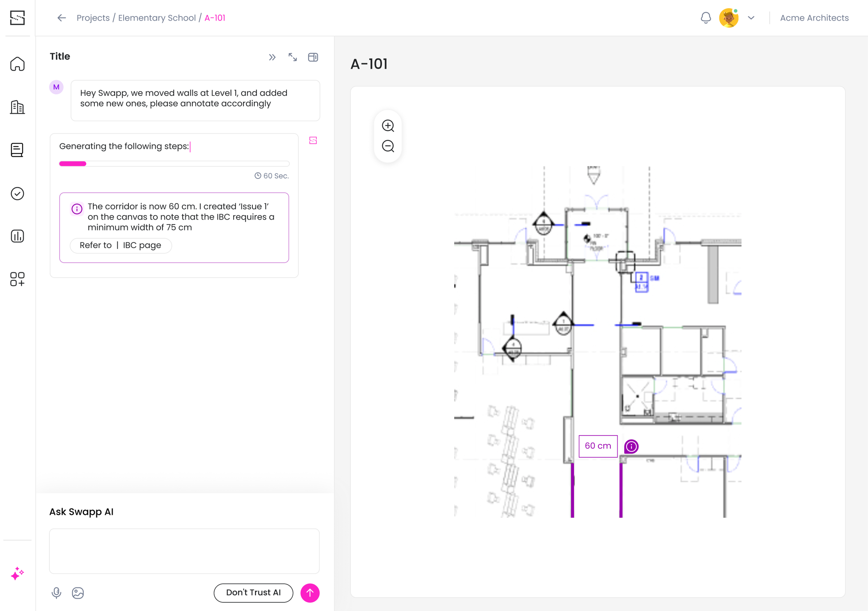The height and width of the screenshot is (611, 868).
Task: Click the pink Swapp icon beside response
Action: (x=313, y=140)
